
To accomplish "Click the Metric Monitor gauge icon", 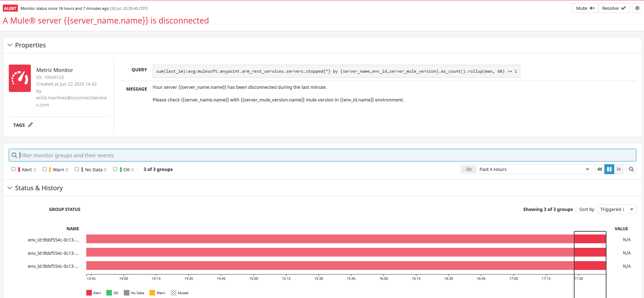I will (20, 78).
